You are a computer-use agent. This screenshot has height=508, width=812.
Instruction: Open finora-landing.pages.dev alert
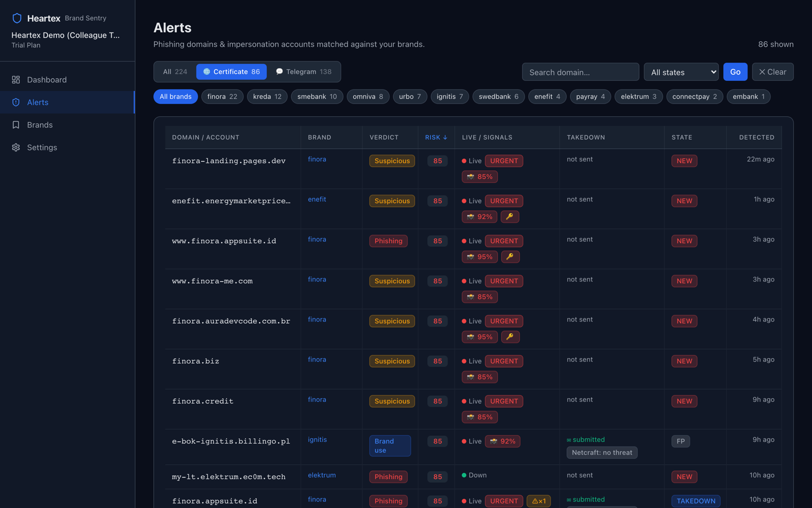[229, 161]
